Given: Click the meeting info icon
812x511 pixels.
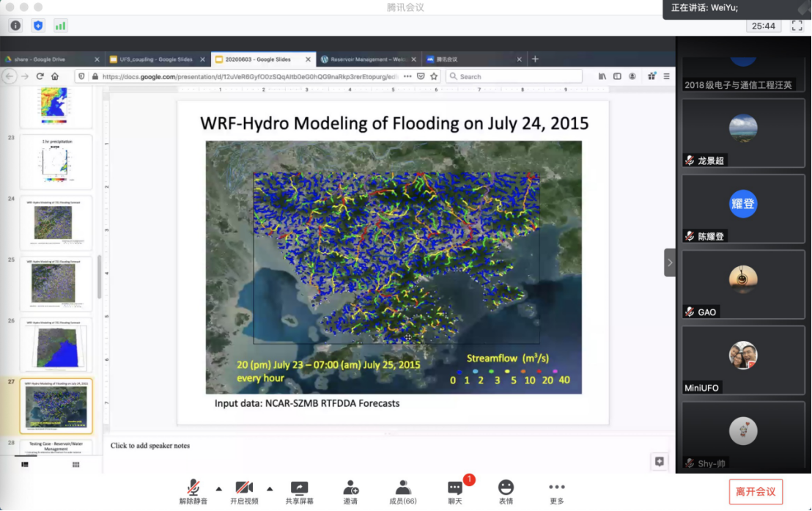Looking at the screenshot, I should tap(15, 26).
